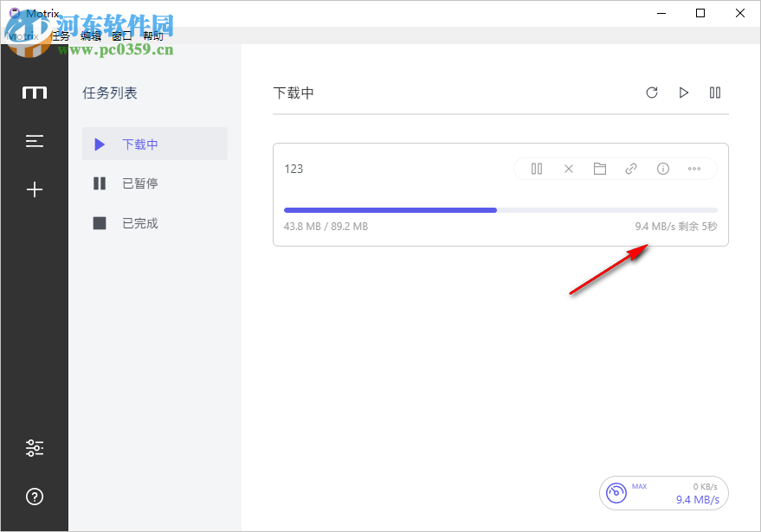Screen dimensions: 761x532
Task: Click the MAX speed limit label
Action: point(639,486)
